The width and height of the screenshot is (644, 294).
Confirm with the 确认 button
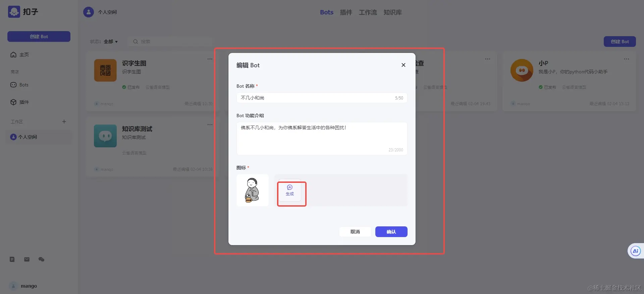click(391, 232)
